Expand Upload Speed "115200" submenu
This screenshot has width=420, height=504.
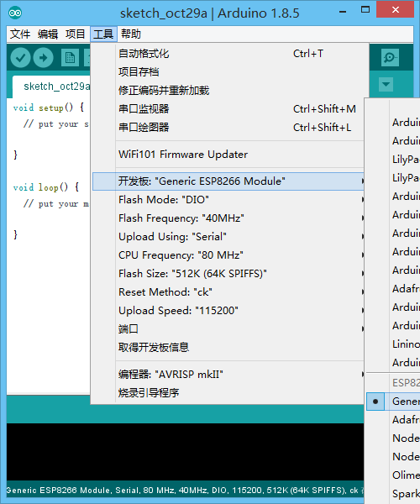228,311
